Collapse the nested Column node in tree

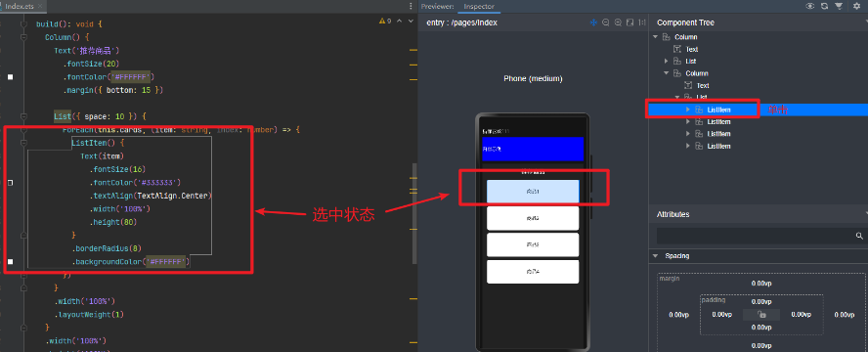pyautogui.click(x=667, y=73)
